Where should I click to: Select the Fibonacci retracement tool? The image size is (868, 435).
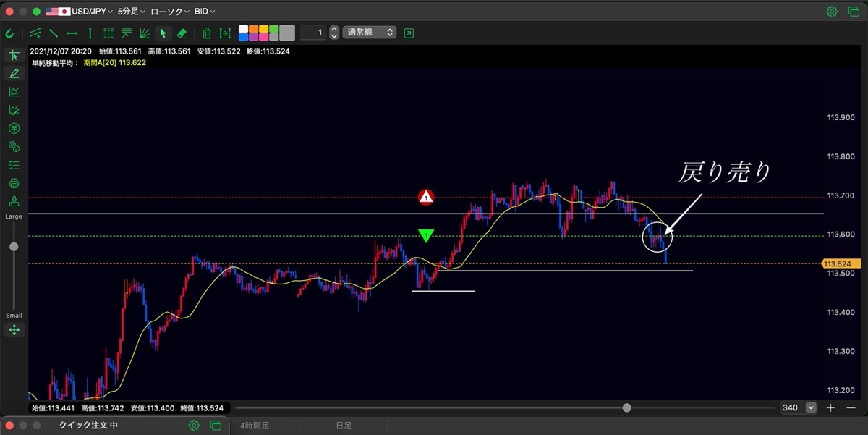[x=127, y=33]
